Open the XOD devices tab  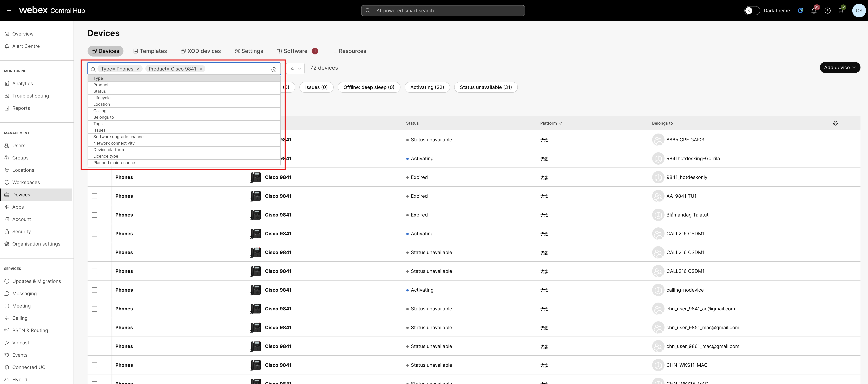point(201,51)
